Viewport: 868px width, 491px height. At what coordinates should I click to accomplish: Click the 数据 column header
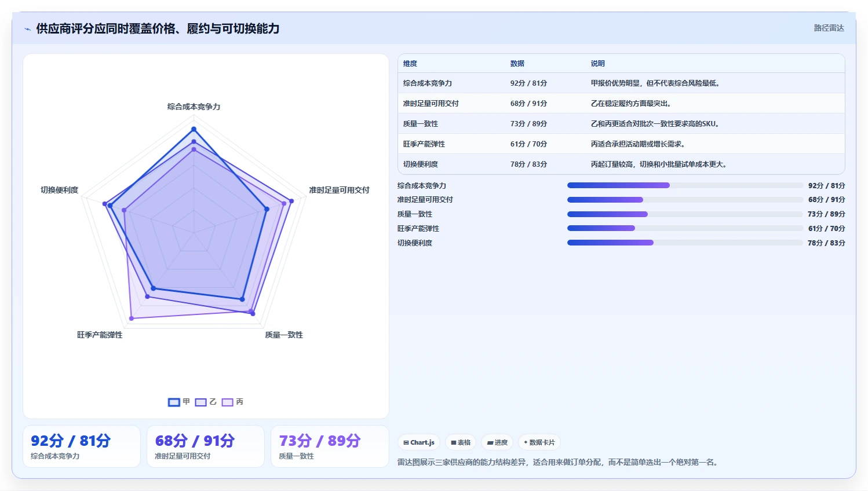tap(517, 64)
